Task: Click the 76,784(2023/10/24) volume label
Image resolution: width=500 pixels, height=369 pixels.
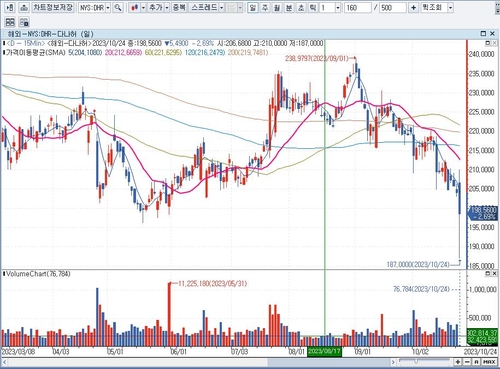Action: [421, 289]
